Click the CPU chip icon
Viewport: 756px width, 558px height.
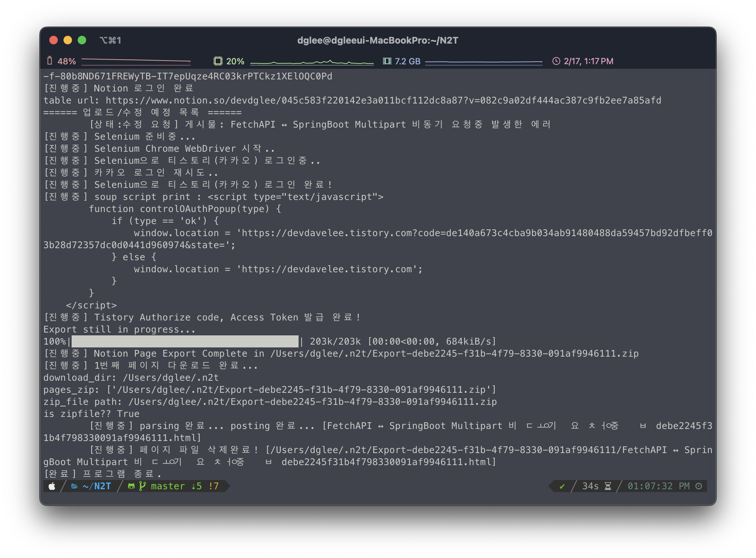[218, 61]
